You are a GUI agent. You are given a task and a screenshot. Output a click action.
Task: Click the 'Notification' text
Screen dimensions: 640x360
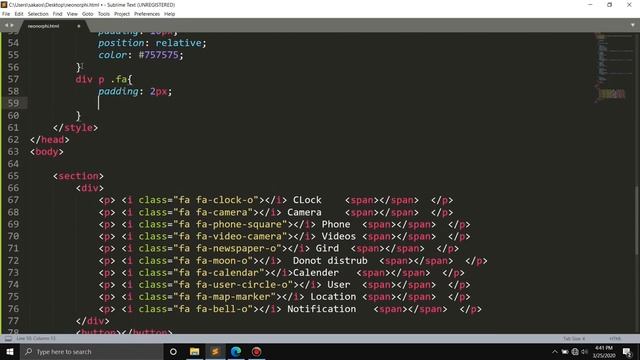[322, 309]
